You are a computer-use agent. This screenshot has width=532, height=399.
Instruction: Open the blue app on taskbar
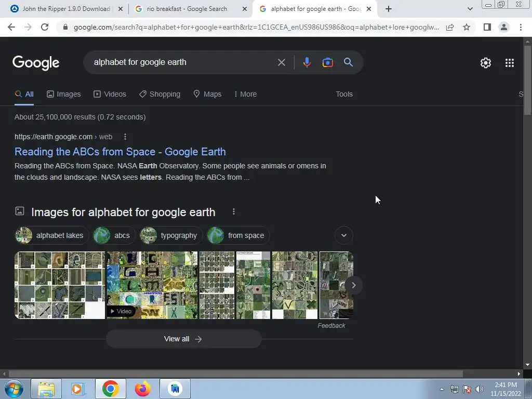(x=175, y=389)
